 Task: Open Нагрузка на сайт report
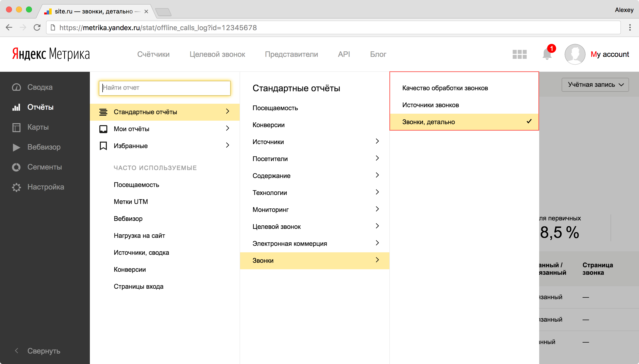139,236
